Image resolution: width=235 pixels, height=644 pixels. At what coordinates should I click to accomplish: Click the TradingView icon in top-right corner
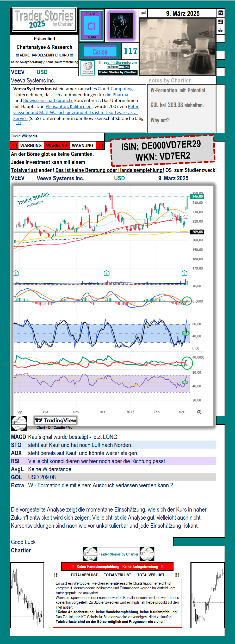point(220,13)
